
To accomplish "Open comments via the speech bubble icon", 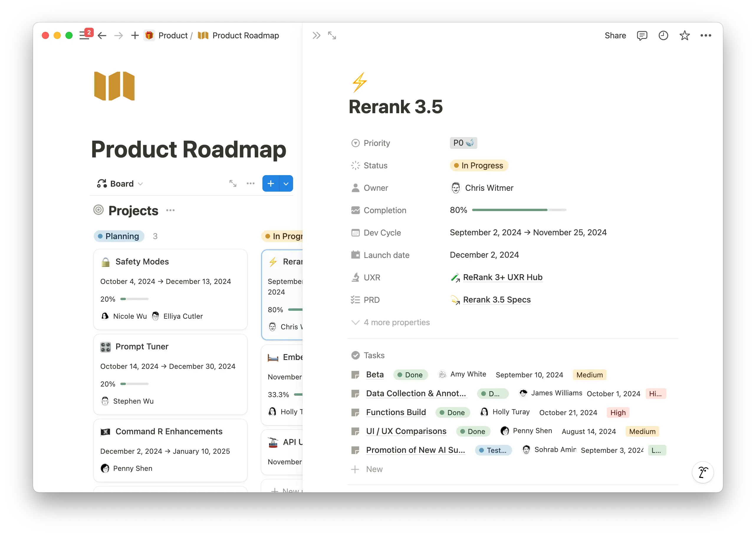I will coord(642,35).
